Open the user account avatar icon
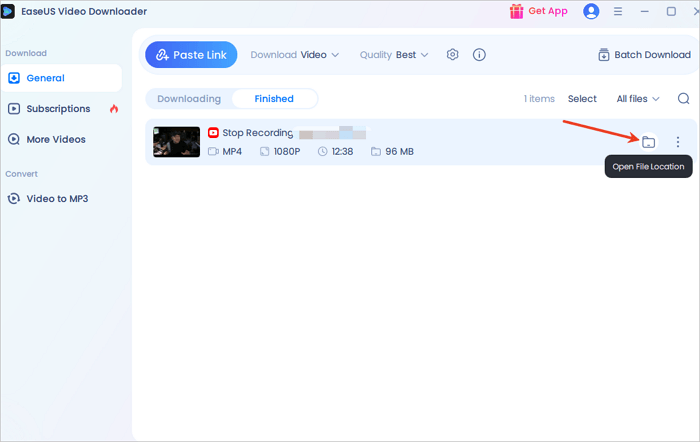 pyautogui.click(x=591, y=11)
